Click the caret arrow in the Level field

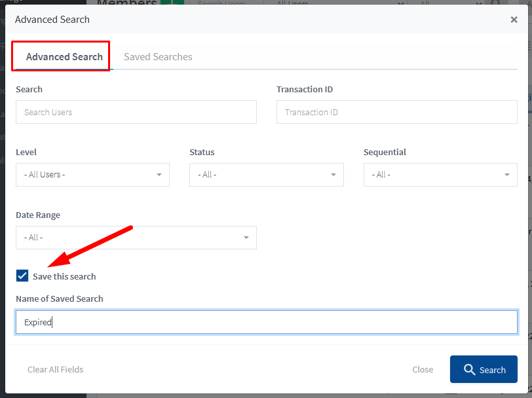pos(159,175)
